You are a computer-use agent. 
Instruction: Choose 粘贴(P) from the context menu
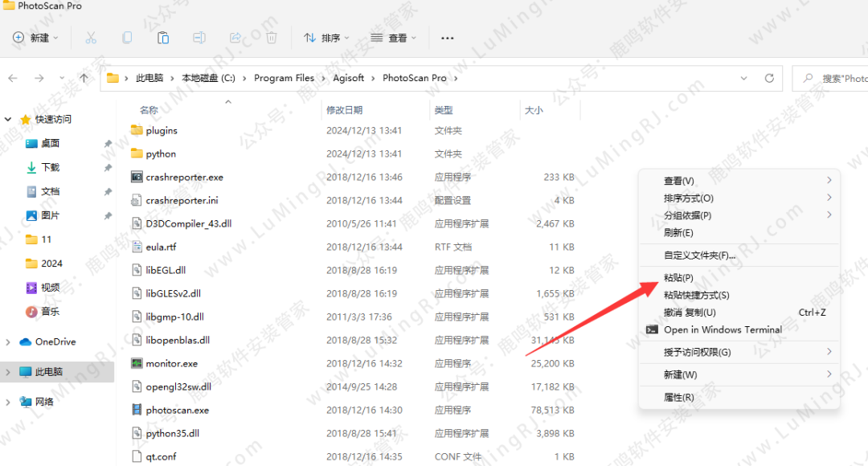(x=678, y=278)
